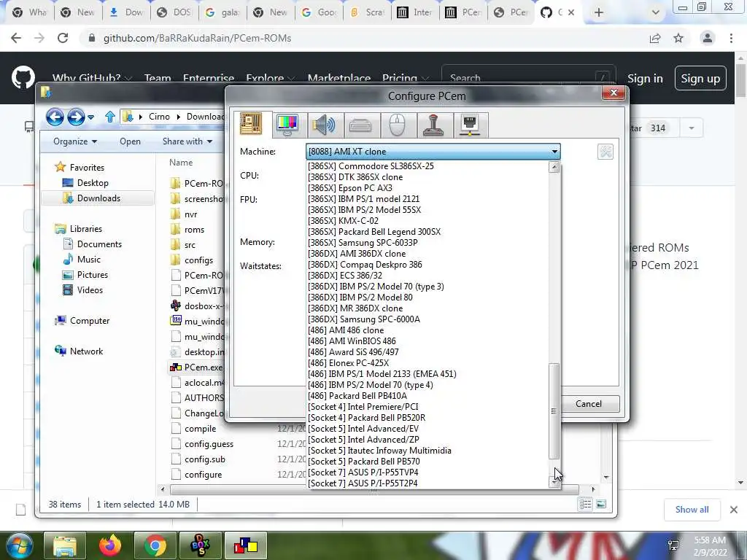Viewport: 747px width, 560px height.
Task: Open DOSBox from the taskbar
Action: coord(200,545)
